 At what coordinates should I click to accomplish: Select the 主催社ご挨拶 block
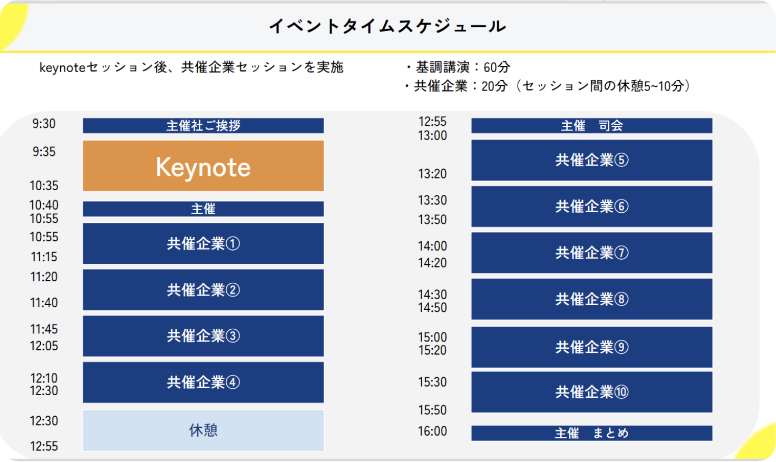tap(203, 126)
